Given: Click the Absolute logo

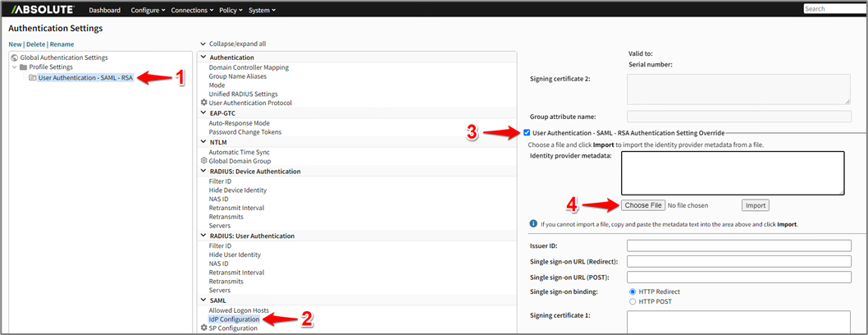Looking at the screenshot, I should [42, 9].
